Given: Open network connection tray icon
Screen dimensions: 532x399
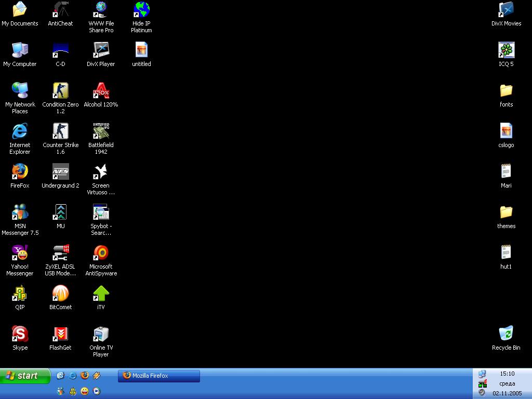Looking at the screenshot, I should tap(482, 374).
